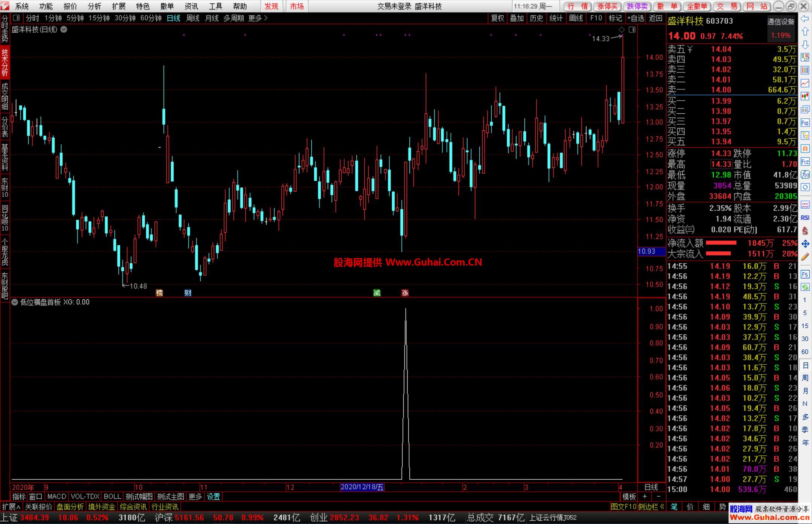
Task: Open the f(x) formula icon
Action: 805,175
